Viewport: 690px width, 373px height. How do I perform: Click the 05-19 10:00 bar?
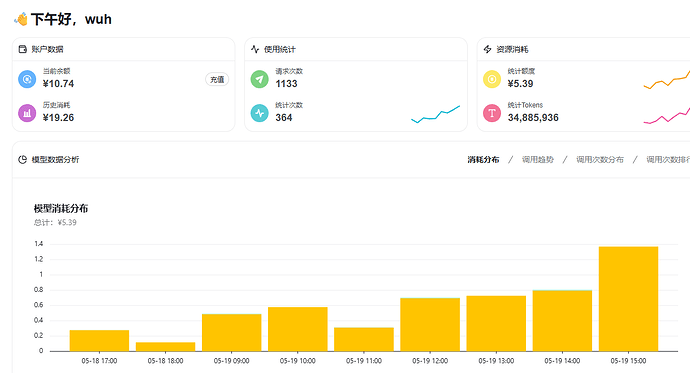pos(297,329)
